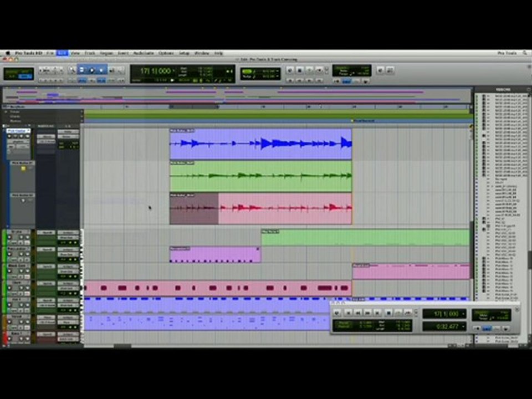Toggle Wait for Note in floating Transport
This screenshot has height=399, width=532.
(x=477, y=329)
